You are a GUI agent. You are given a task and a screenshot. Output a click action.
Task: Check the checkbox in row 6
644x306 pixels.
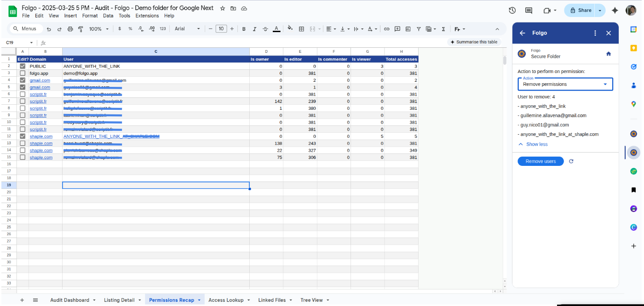point(23,94)
